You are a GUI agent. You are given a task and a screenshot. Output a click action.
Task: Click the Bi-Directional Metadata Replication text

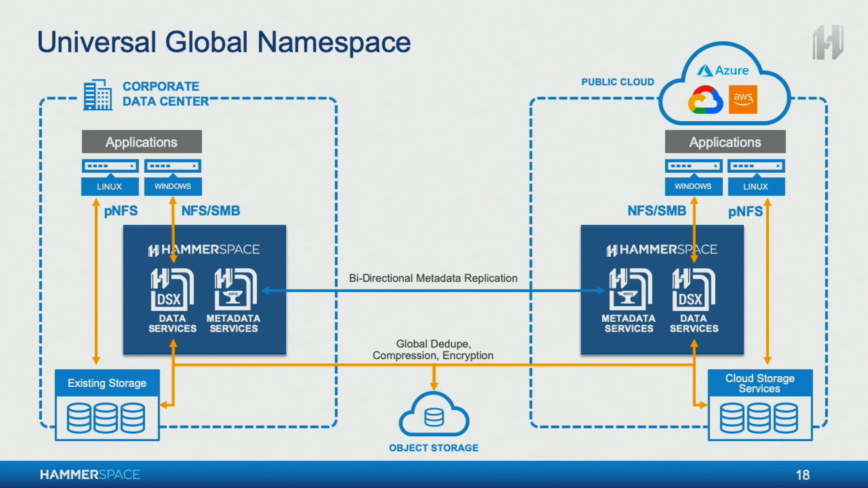(433, 278)
